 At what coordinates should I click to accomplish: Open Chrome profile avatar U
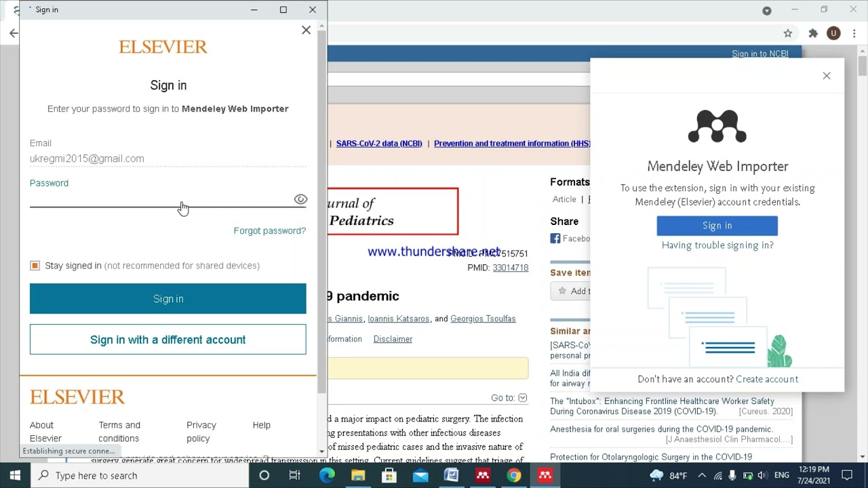coord(833,33)
